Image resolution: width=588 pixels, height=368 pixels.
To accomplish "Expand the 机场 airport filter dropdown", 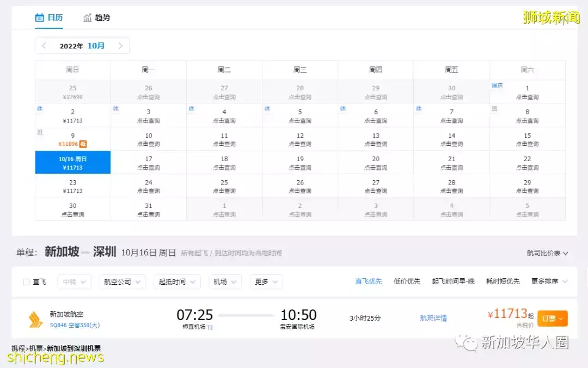I will tap(225, 281).
